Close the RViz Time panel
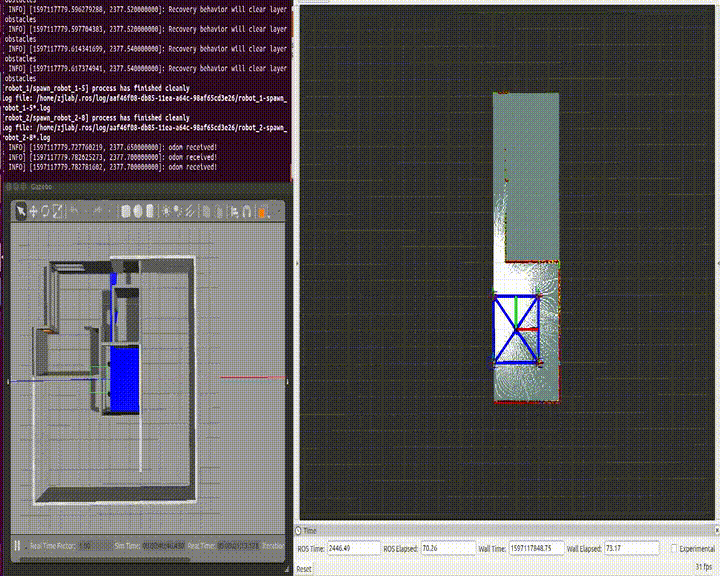720x576 pixels. coord(717,531)
